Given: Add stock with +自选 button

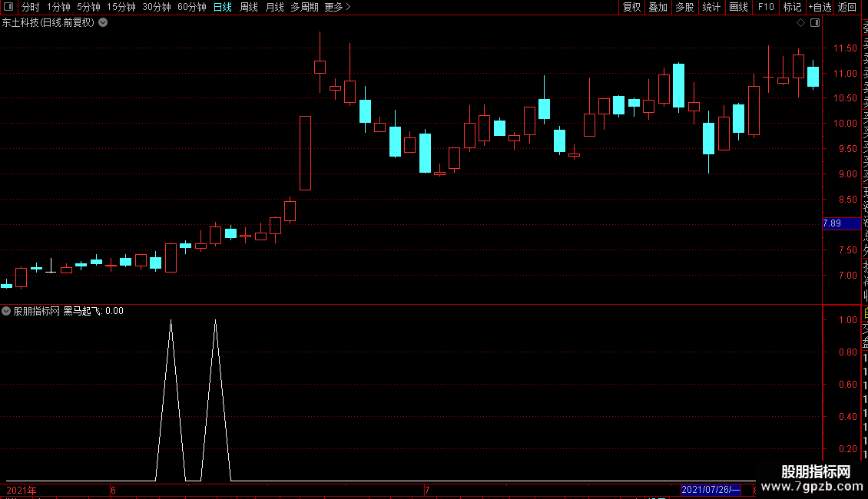Looking at the screenshot, I should (820, 7).
